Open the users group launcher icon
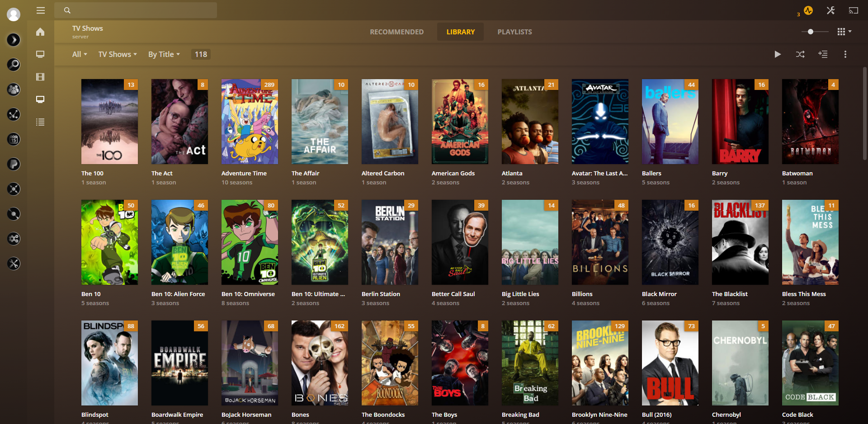This screenshot has width=868, height=424. click(14, 90)
